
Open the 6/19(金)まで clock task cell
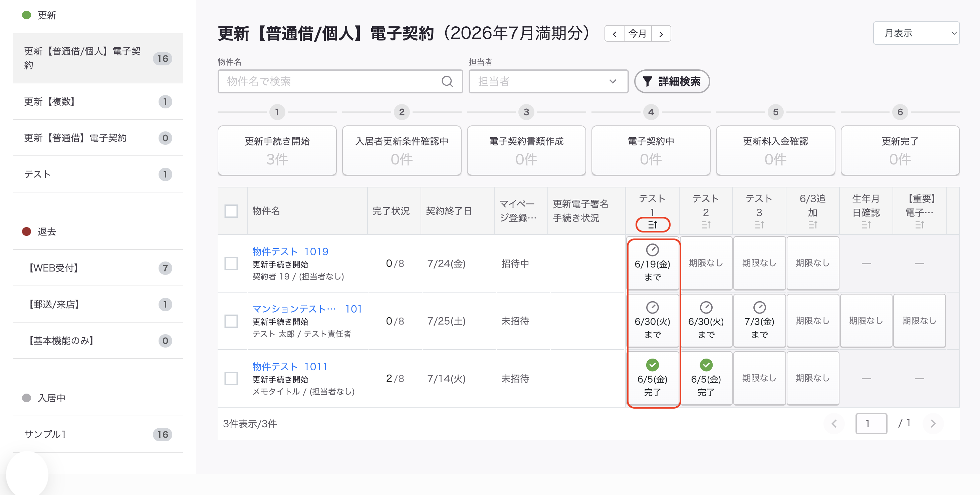[653, 263]
